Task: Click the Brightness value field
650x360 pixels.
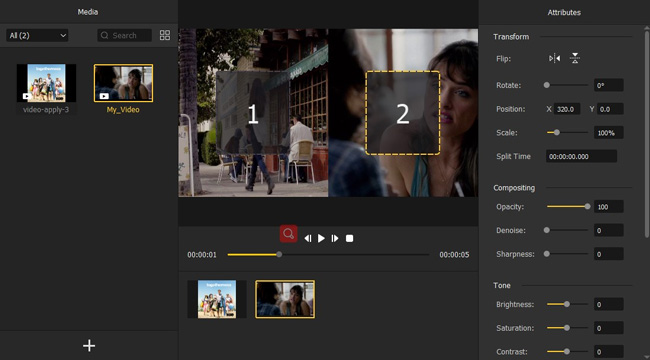Action: tap(609, 304)
